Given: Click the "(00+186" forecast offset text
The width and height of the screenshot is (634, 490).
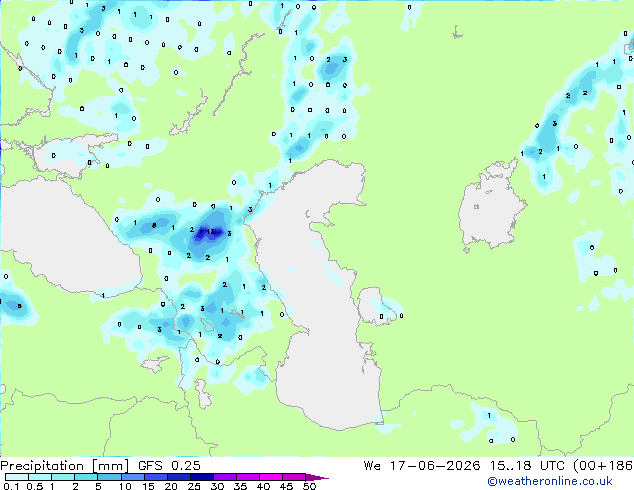Looking at the screenshot, I should click(603, 466).
